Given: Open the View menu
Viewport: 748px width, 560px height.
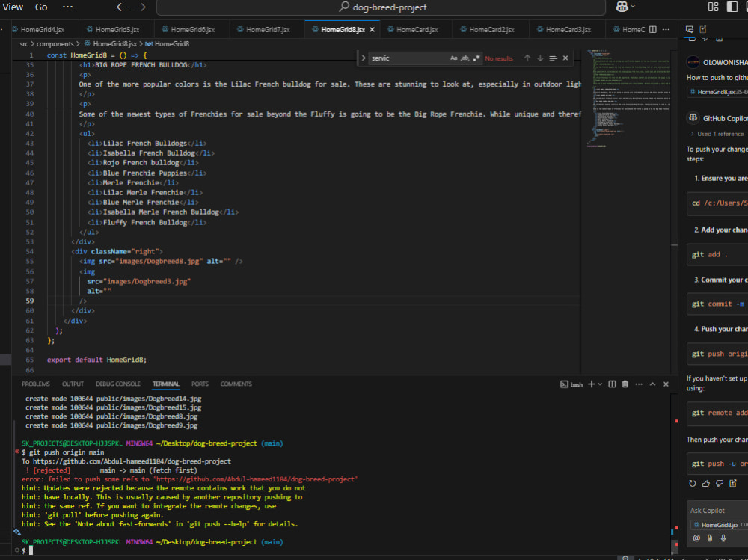Looking at the screenshot, I should (x=13, y=7).
